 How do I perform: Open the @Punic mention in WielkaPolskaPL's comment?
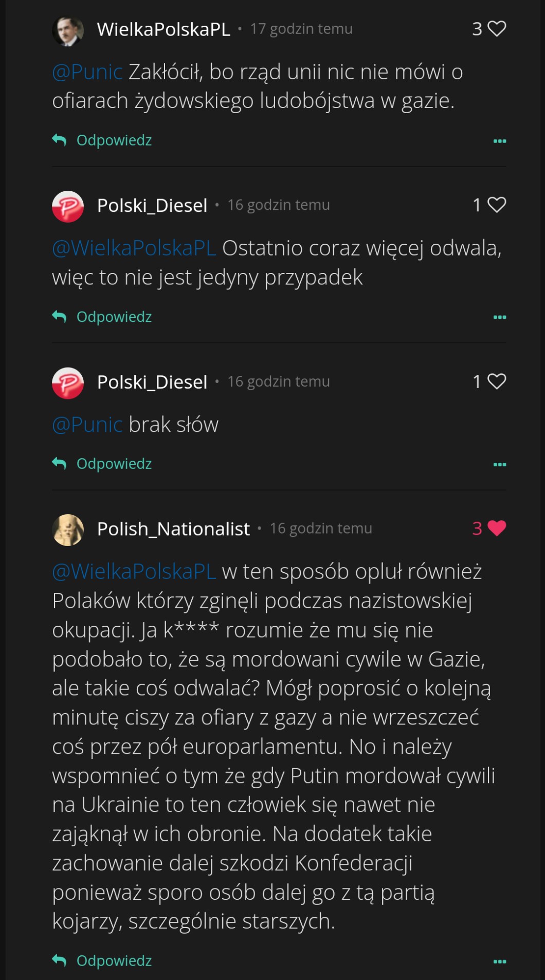pos(87,72)
